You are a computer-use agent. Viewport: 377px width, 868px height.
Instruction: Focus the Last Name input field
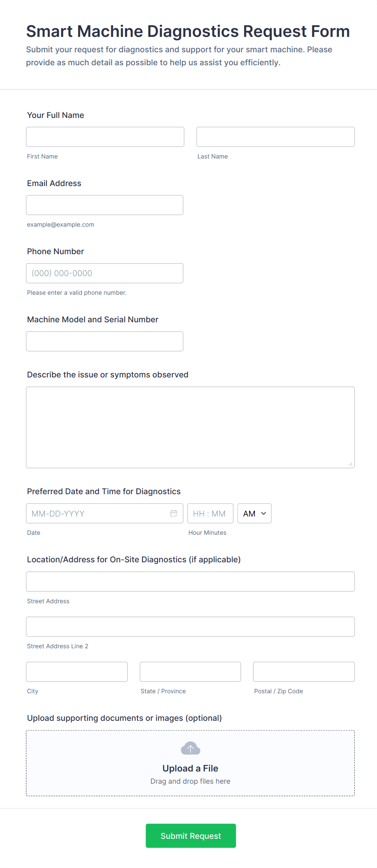(275, 137)
